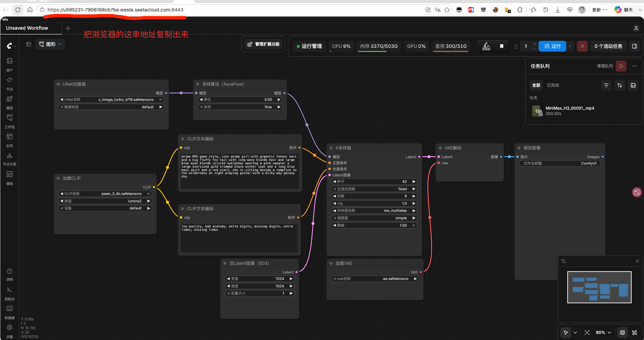Screen dimensions: 644x340
Task: Select the 全部 tab in task queue
Action: point(536,85)
